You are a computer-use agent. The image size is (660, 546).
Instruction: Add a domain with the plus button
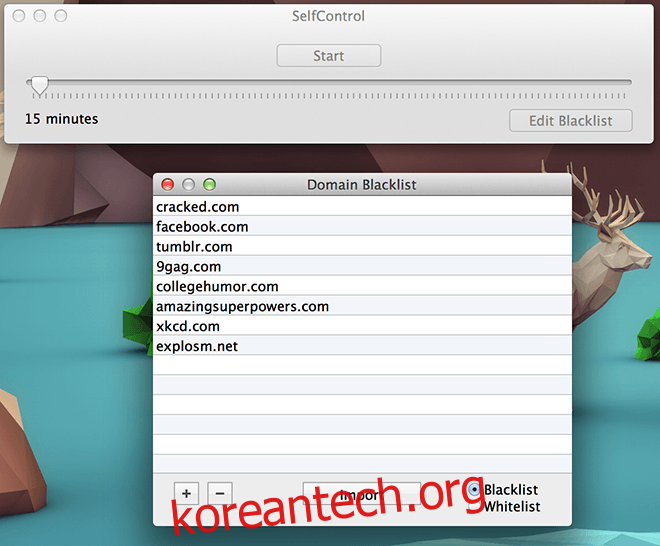click(x=186, y=493)
